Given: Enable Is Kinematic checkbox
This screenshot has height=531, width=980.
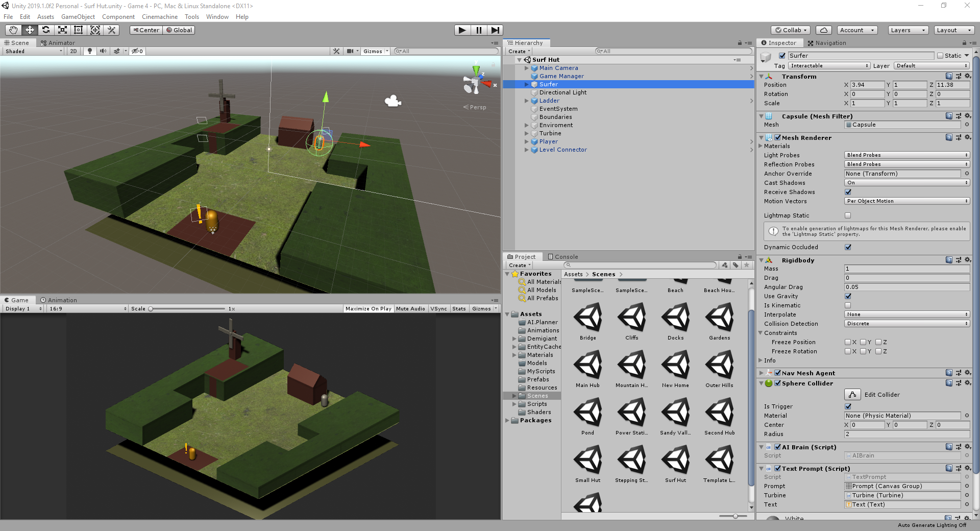Looking at the screenshot, I should coord(848,305).
